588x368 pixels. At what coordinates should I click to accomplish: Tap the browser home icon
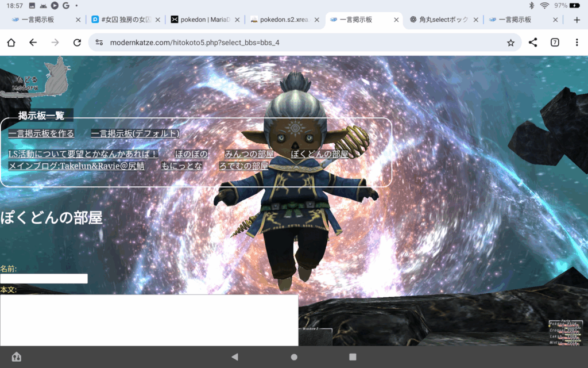click(11, 43)
